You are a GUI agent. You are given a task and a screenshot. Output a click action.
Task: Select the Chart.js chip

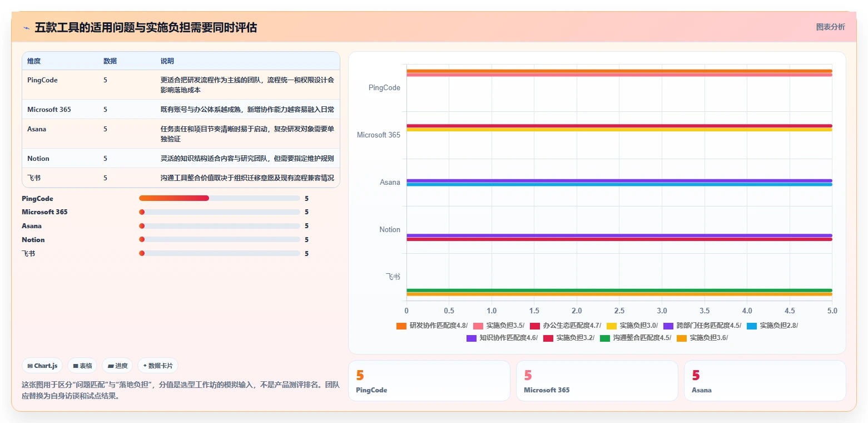43,366
